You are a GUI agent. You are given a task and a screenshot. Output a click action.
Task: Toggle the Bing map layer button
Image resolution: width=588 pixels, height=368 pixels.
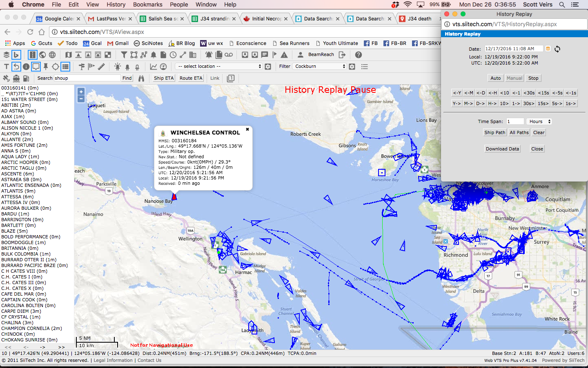[x=16, y=55]
